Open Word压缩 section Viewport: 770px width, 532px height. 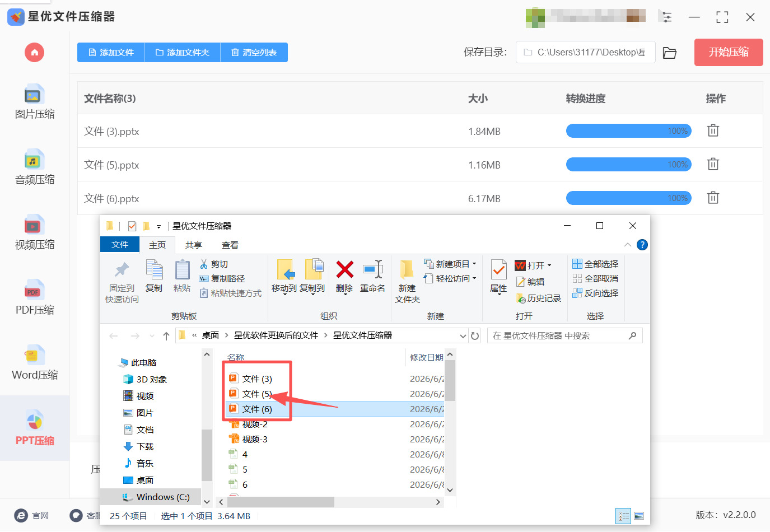[x=35, y=363]
